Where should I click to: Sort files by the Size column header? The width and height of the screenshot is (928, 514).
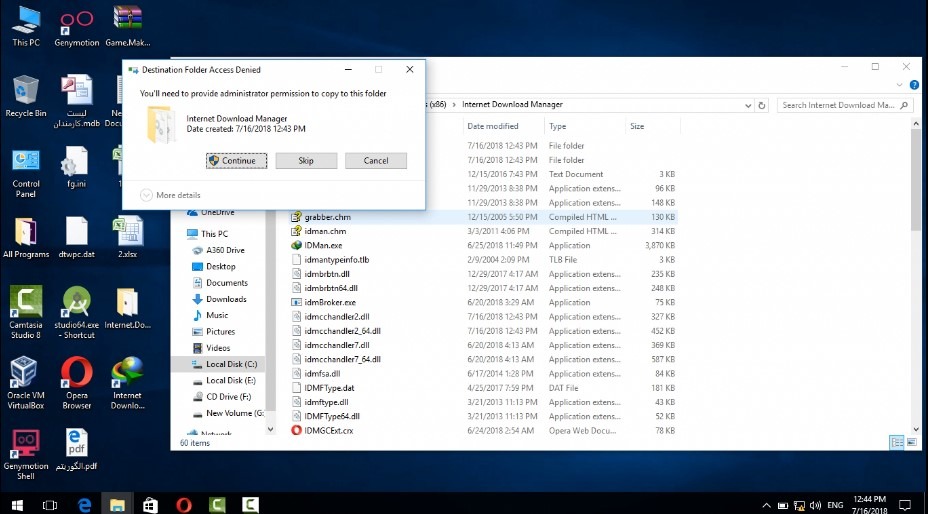637,126
